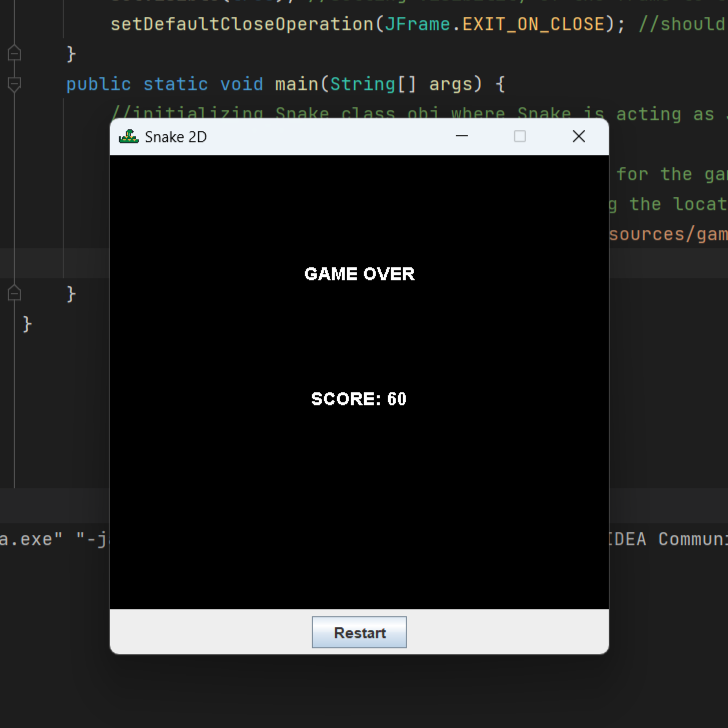Click fold end marker above main method

(x=14, y=54)
